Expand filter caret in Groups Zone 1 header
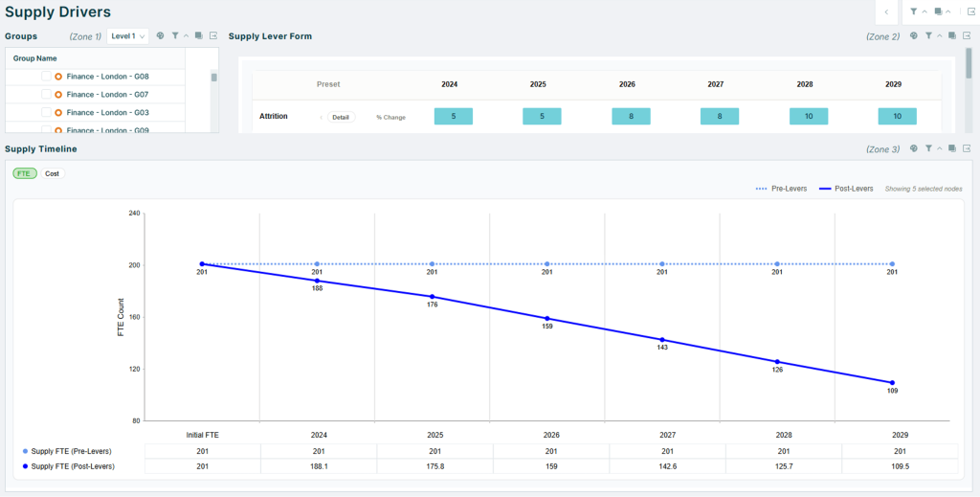 click(186, 36)
